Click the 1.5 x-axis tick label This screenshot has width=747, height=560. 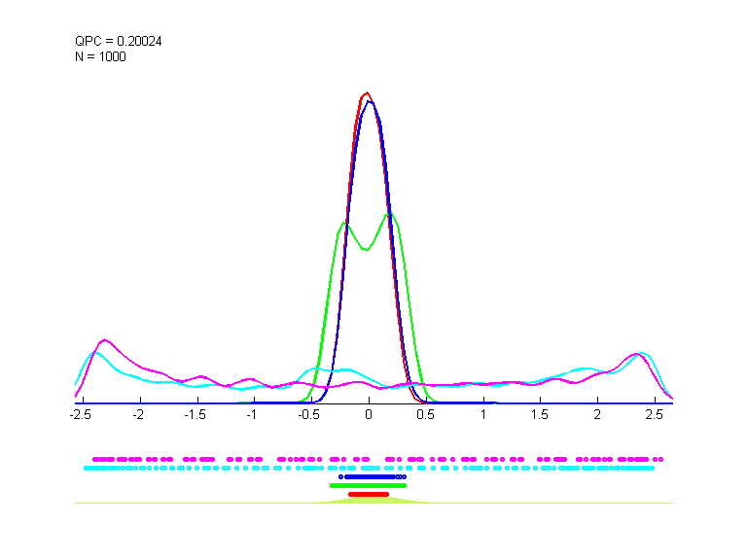click(x=540, y=413)
